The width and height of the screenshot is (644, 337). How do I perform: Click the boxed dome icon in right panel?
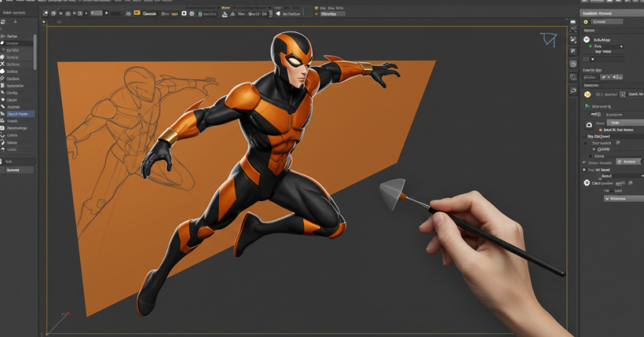(x=589, y=124)
